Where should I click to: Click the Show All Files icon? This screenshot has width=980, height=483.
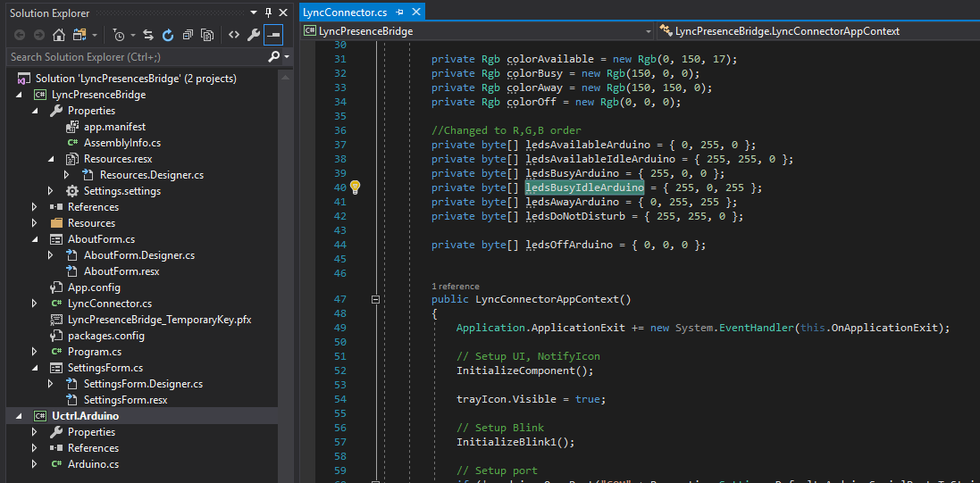click(x=207, y=35)
